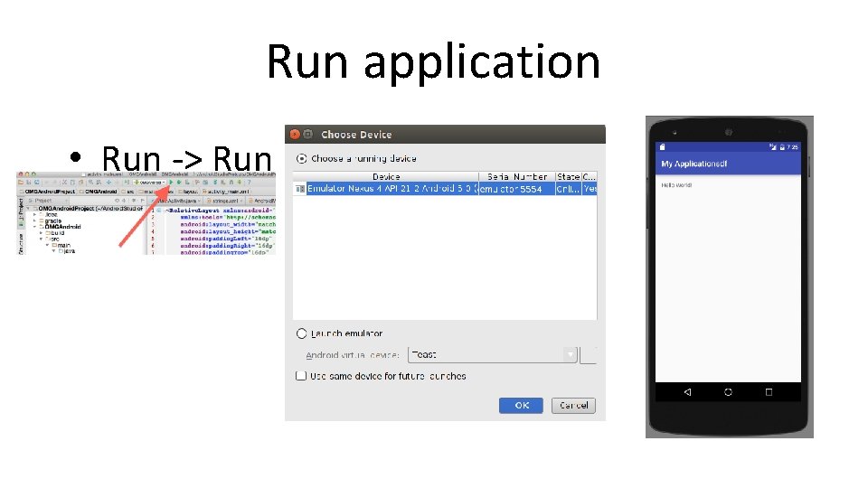The image size is (868, 488).
Task: Click the green Run play icon in toolbar
Action: tap(171, 182)
